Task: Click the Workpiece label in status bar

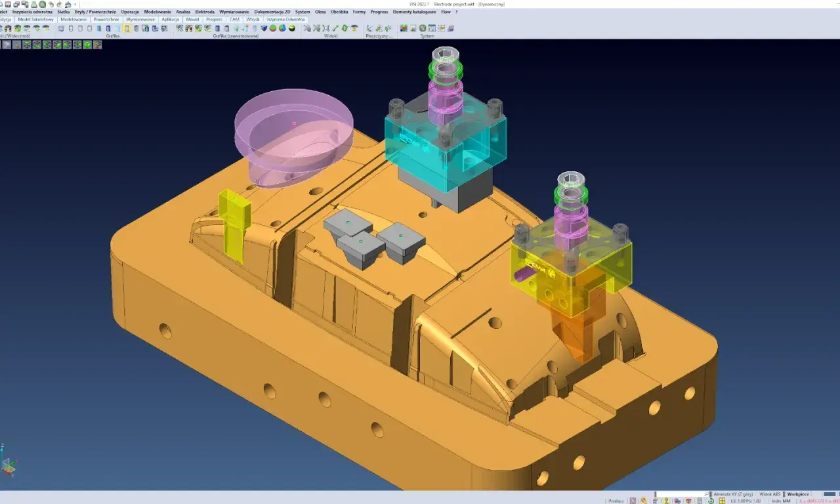Action: [x=798, y=494]
